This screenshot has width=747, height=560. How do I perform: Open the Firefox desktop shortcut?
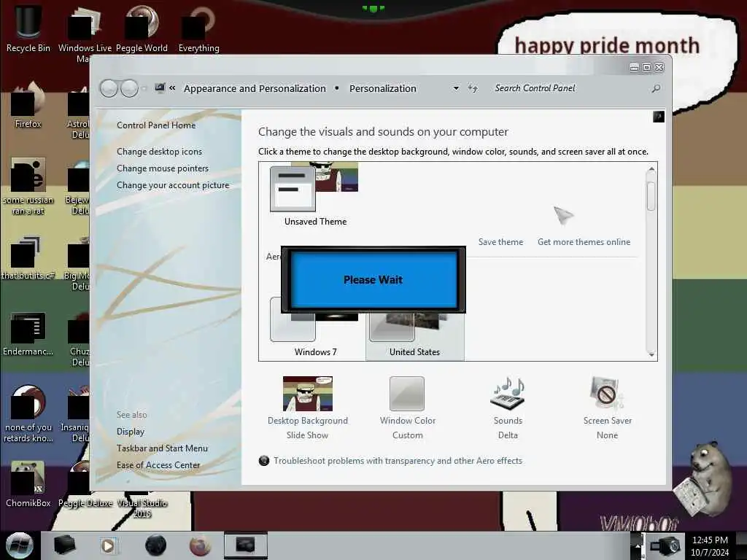click(28, 105)
